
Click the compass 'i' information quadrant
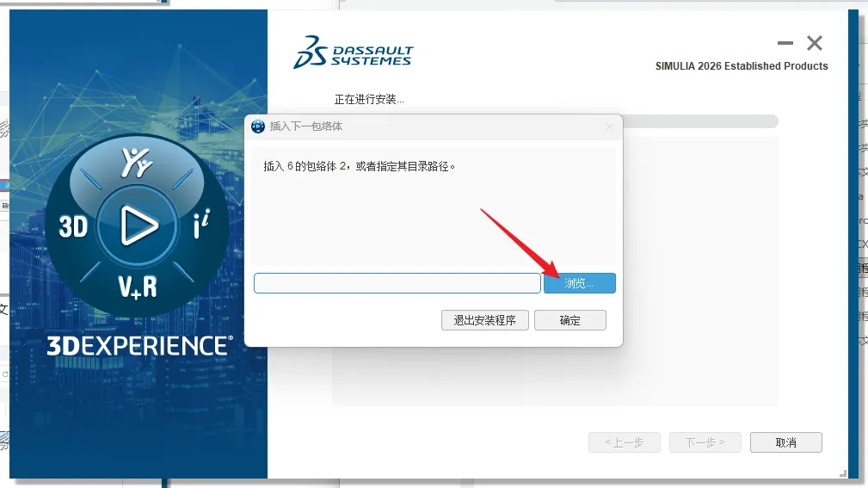[201, 225]
